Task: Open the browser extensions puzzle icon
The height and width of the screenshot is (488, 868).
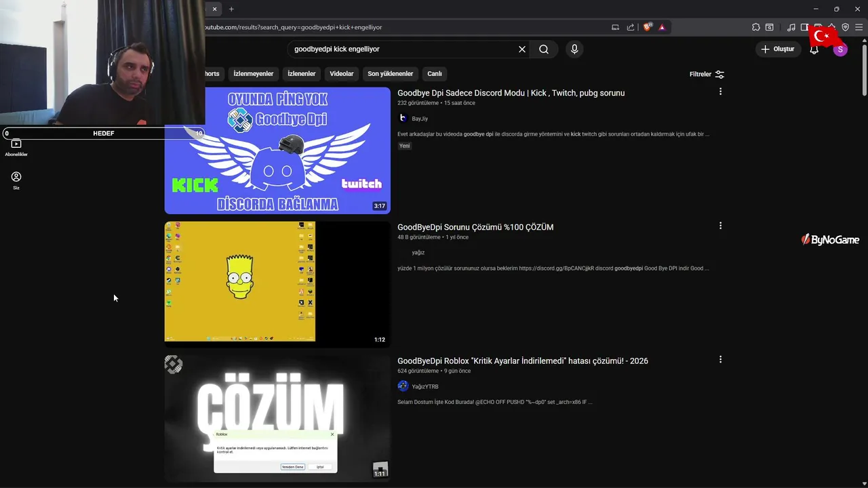Action: click(756, 27)
